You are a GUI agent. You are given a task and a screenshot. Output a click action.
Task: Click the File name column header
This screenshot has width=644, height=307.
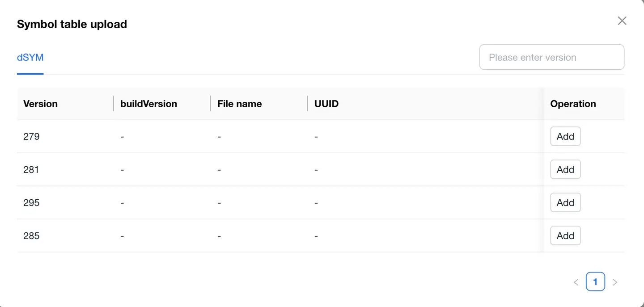click(239, 104)
